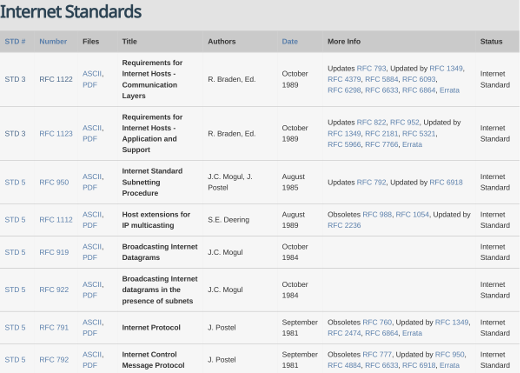Screen dimensions: 520x373
Task: Open the PDF file for RFC 950
Action: [90, 188]
